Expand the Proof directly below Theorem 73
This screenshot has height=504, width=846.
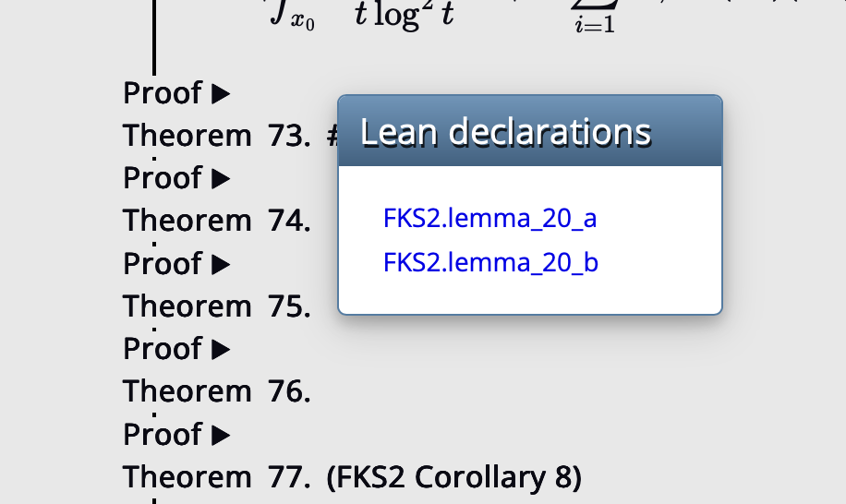[x=220, y=178]
